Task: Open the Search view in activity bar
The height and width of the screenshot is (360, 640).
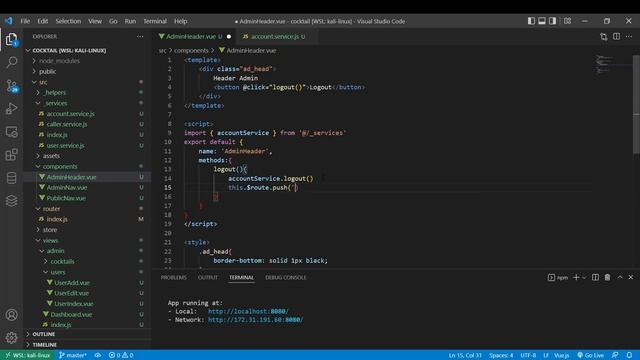Action: [11, 62]
